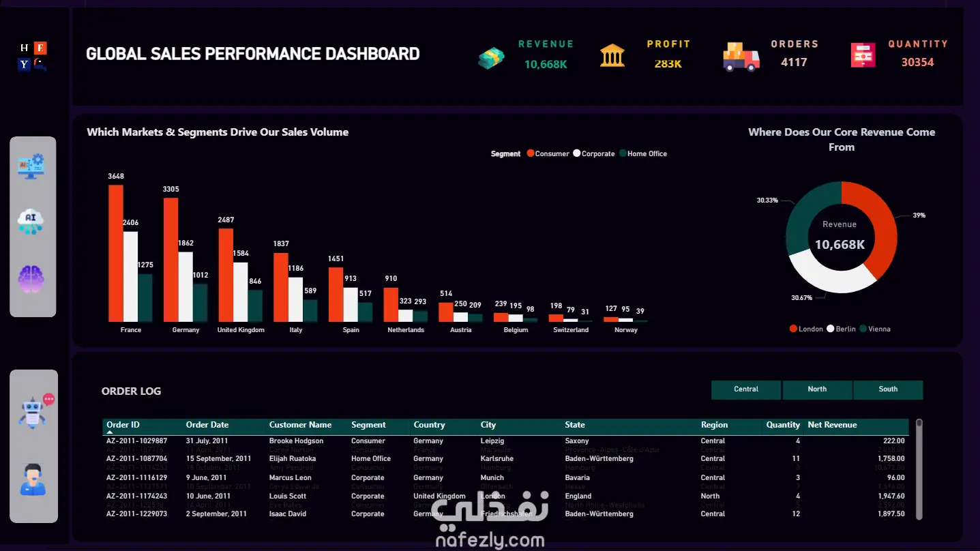Image resolution: width=980 pixels, height=551 pixels.
Task: Select Netherlands Consumer bar labeled 910
Action: click(391, 305)
